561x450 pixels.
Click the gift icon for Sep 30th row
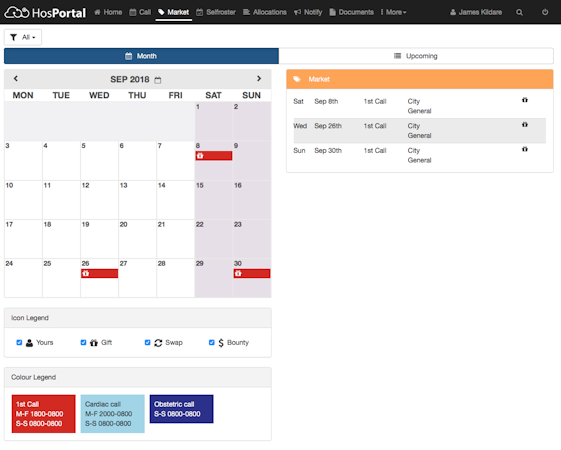[525, 149]
